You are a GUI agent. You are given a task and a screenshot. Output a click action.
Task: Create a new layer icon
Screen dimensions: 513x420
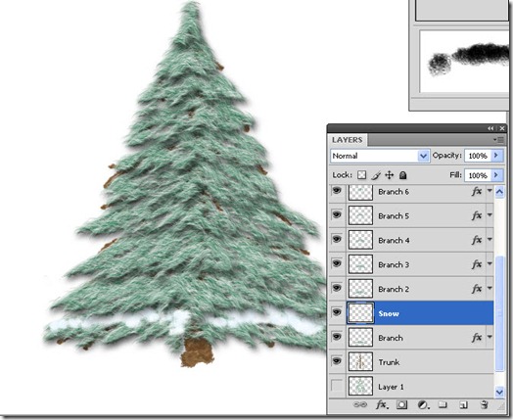pyautogui.click(x=463, y=405)
